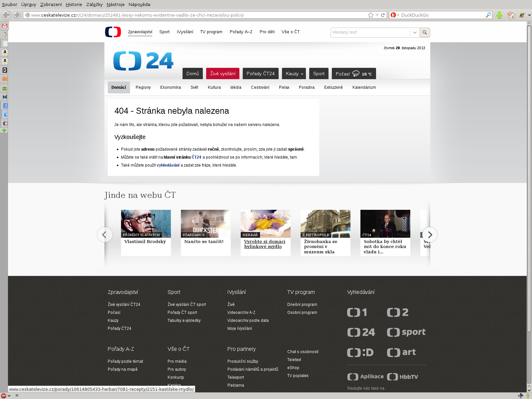532x399 pixels.
Task: Open Videoarchiv A-Z in the footer
Action: tap(241, 313)
